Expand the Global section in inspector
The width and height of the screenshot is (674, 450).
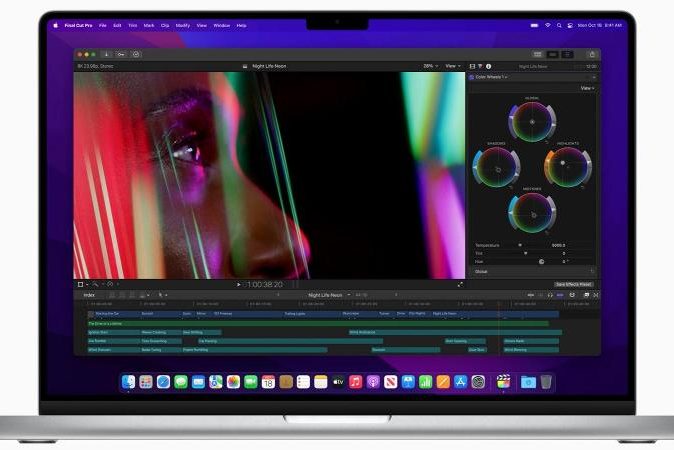[534, 272]
